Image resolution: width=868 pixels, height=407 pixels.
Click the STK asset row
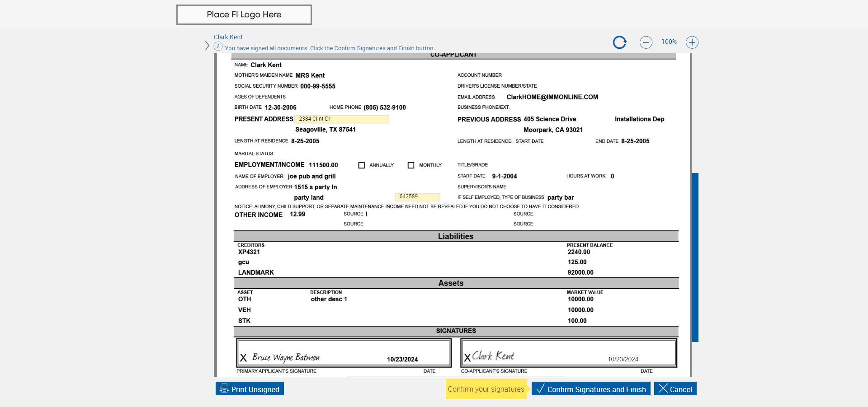244,321
